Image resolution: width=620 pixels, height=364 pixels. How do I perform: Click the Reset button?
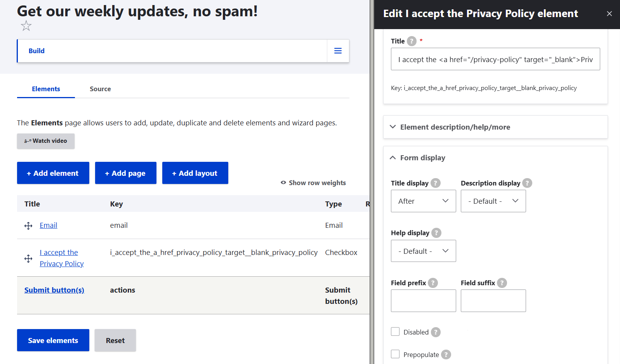point(115,340)
